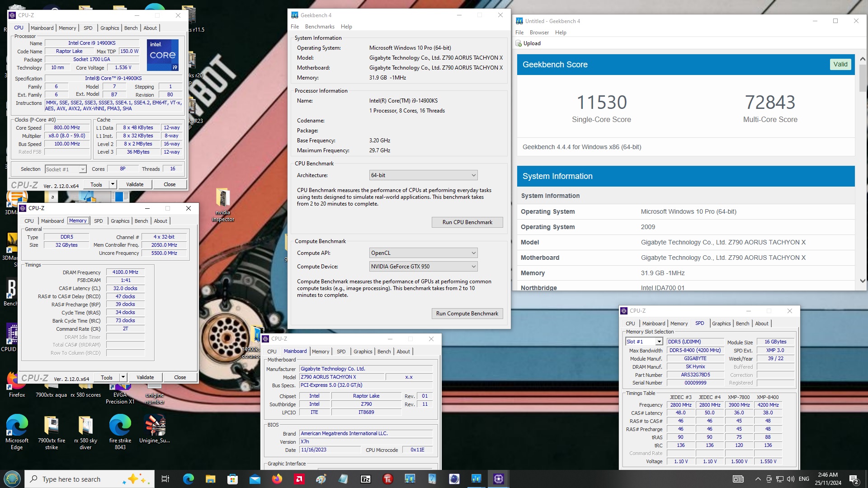
Task: Click Validate in the Memory CPU-Z window
Action: point(145,377)
